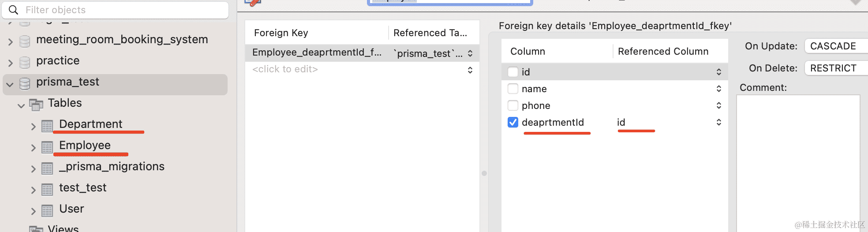Click the Employee table icon

pyautogui.click(x=47, y=147)
